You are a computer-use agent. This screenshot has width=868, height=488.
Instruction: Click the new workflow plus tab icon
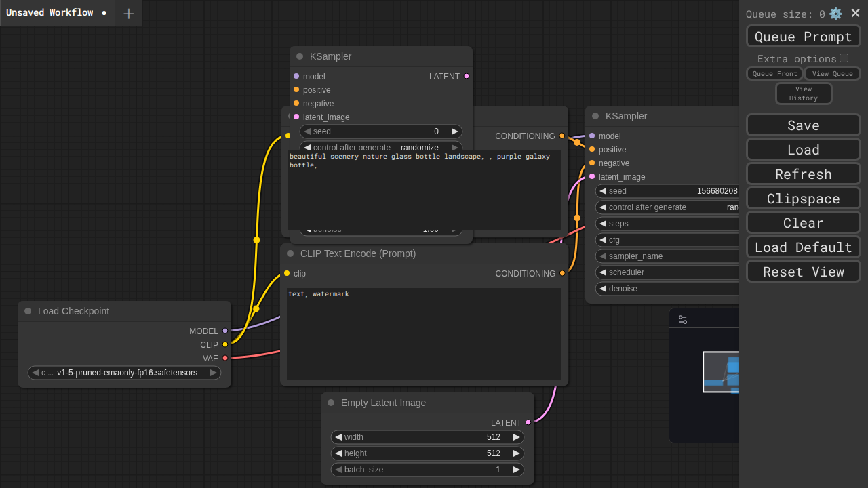pos(129,14)
